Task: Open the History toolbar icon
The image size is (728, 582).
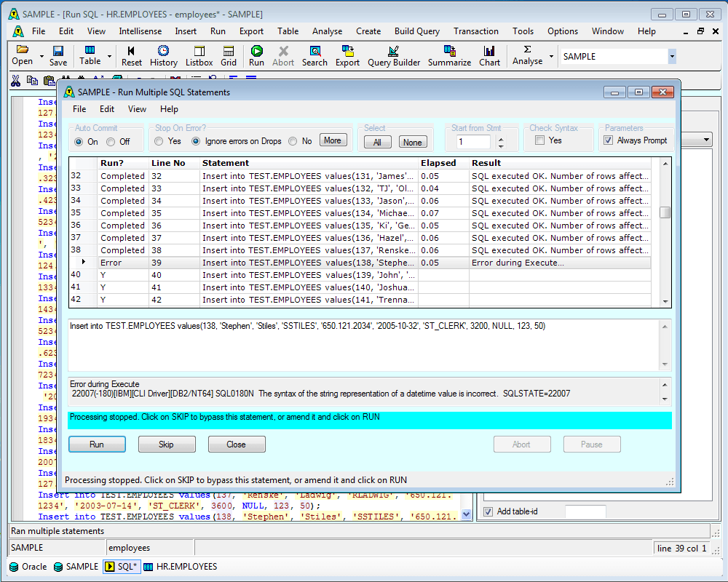Action: (163, 56)
